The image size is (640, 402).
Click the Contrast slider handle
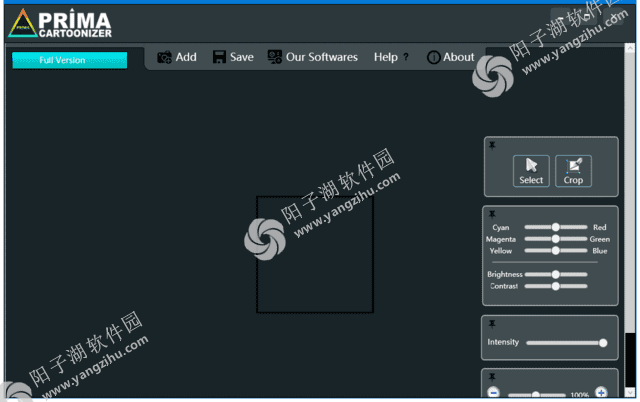click(556, 287)
